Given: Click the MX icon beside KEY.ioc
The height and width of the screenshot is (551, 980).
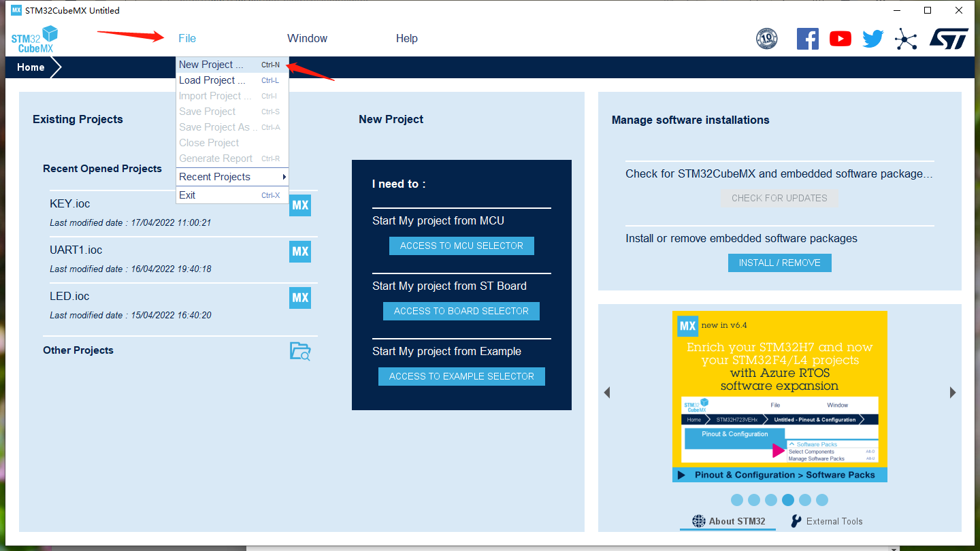Looking at the screenshot, I should [300, 205].
